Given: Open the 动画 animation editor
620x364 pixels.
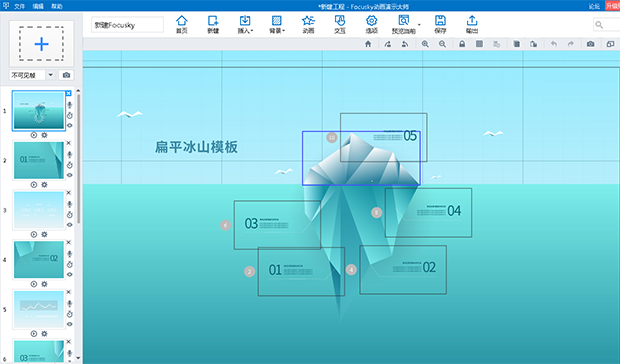Looking at the screenshot, I should point(308,25).
